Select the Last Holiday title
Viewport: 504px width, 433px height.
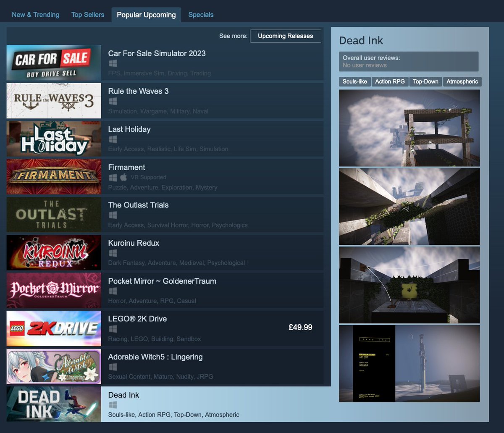tap(129, 129)
